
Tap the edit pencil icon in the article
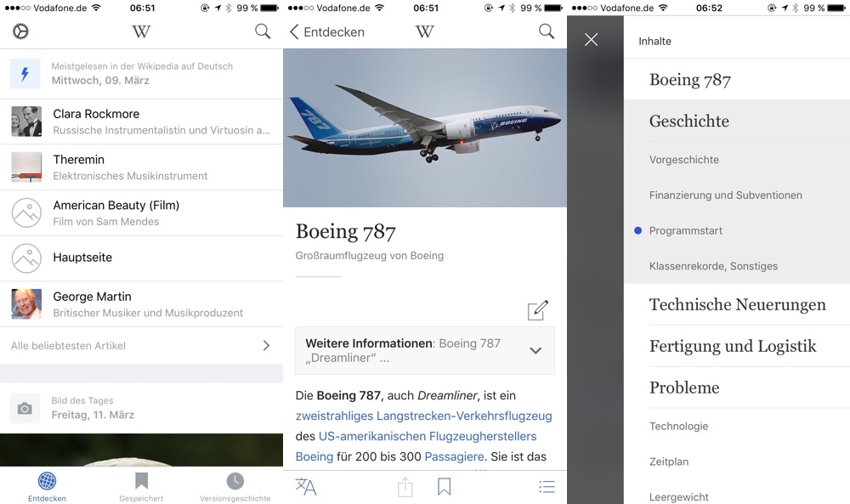tap(538, 310)
